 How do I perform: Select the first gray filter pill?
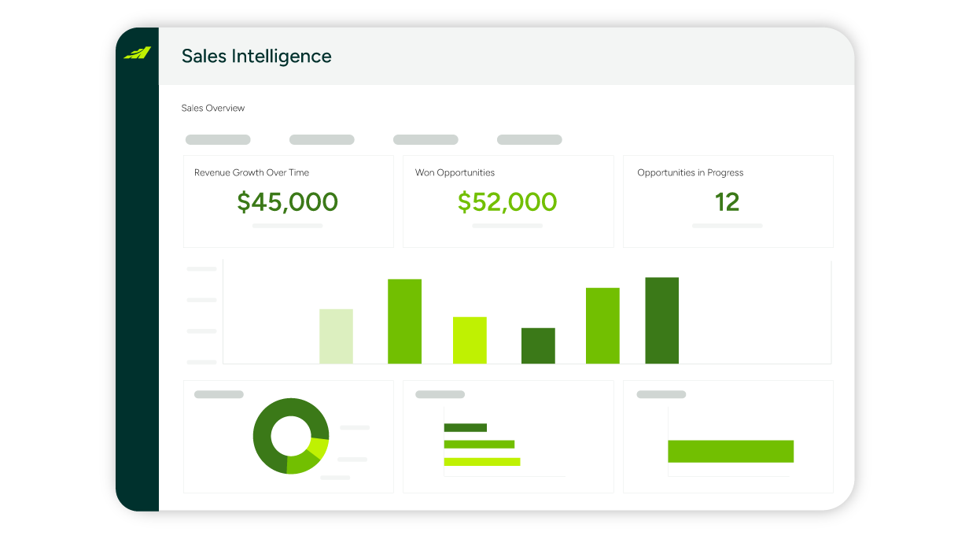(218, 140)
